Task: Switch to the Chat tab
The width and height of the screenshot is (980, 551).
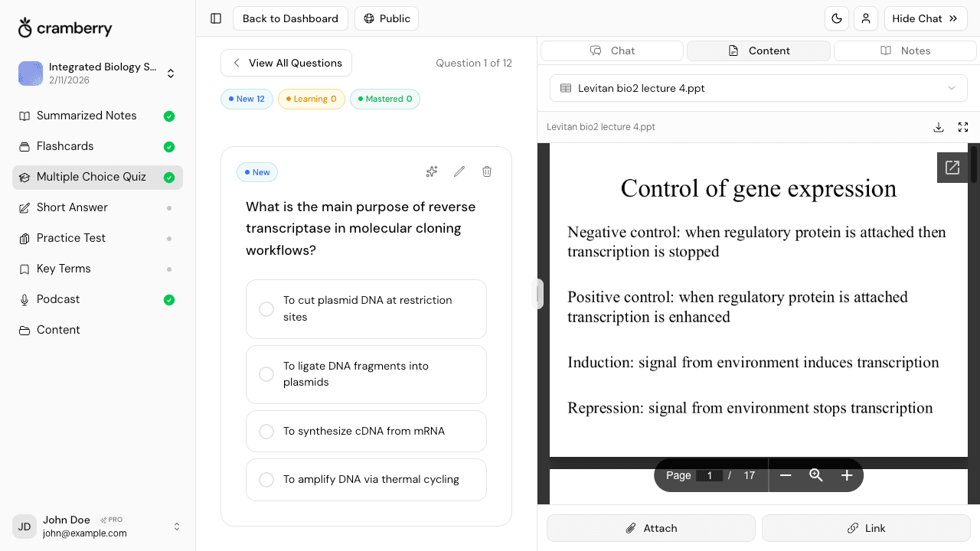Action: (612, 50)
